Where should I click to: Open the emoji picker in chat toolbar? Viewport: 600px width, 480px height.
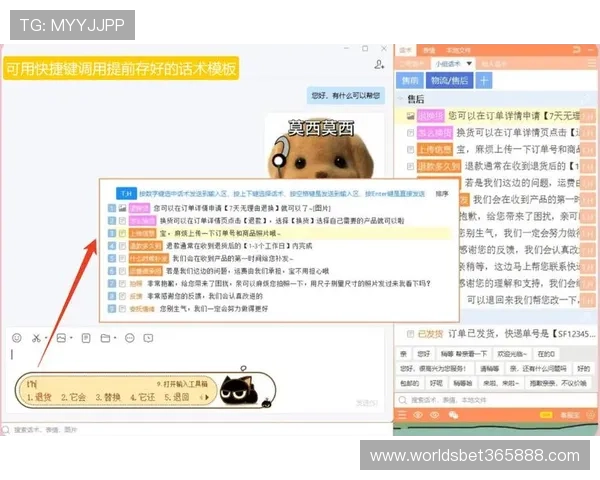coord(16,338)
